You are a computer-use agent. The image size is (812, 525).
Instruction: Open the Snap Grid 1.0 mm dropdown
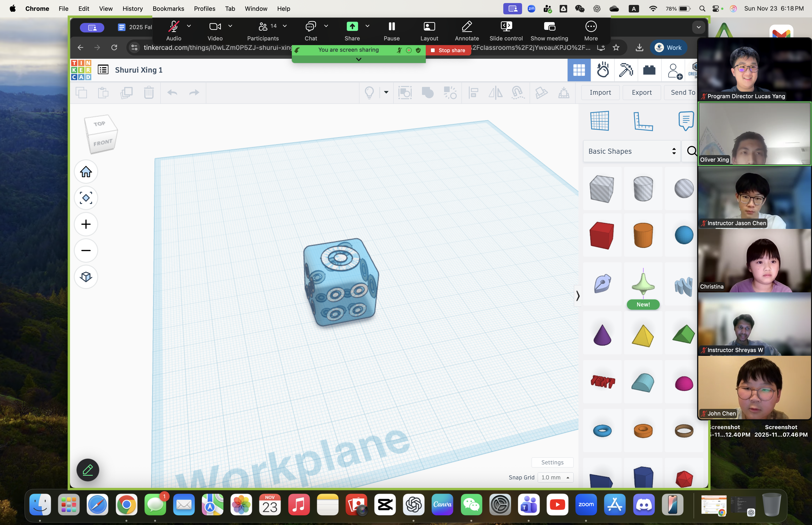[x=555, y=478]
